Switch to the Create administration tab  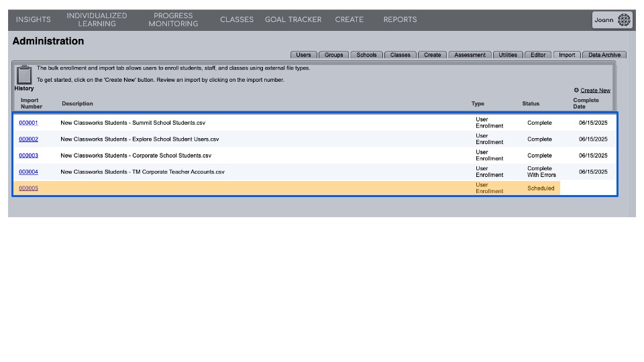coord(432,55)
